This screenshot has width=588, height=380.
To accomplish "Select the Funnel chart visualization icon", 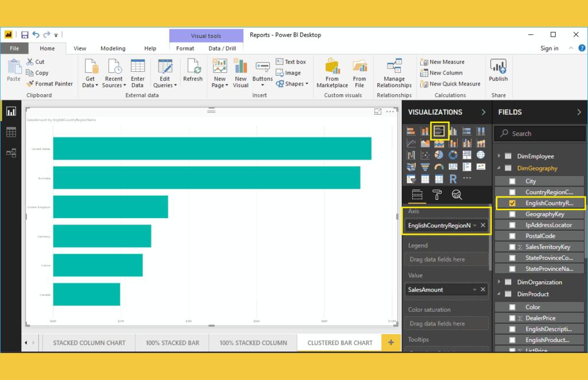I will tap(425, 166).
